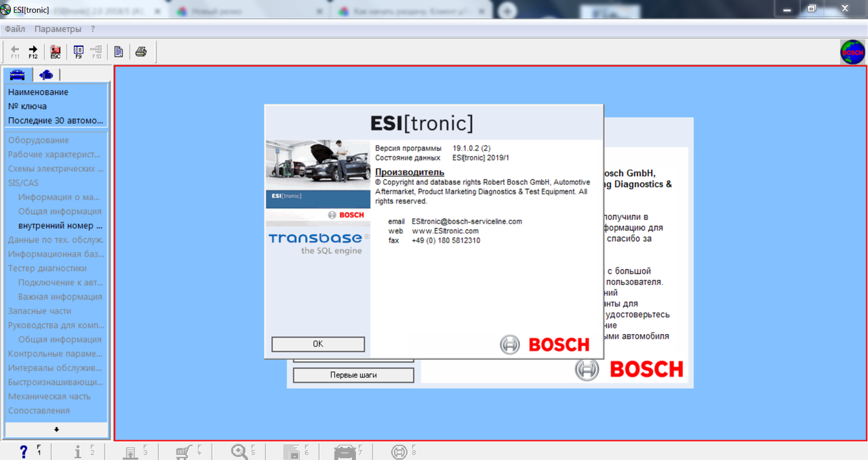This screenshot has width=868, height=460.
Task: Click the ESI[tronic] title bar app icon
Action: tap(7, 9)
